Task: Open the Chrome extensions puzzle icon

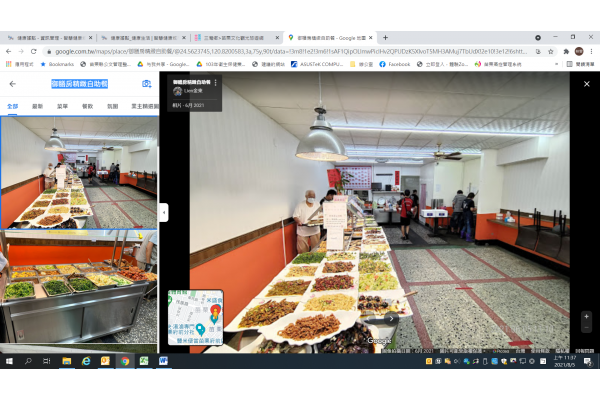Action: click(566, 51)
